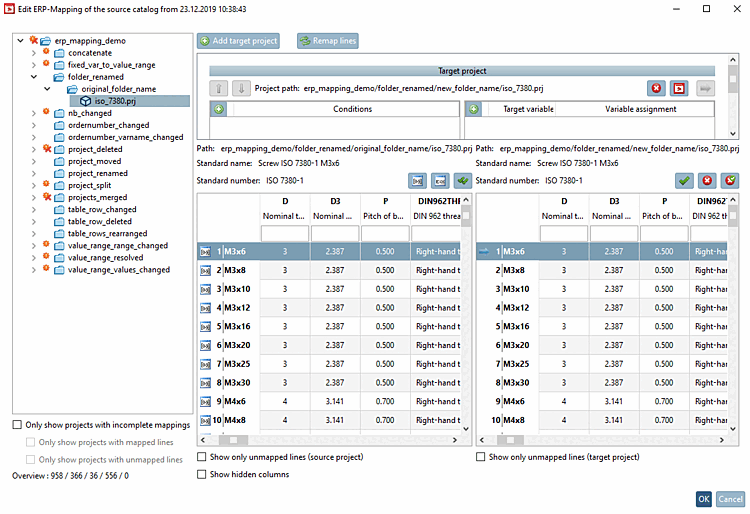The image size is (750, 514).
Task: Expand the concatenate folder in the tree
Action: (34, 53)
